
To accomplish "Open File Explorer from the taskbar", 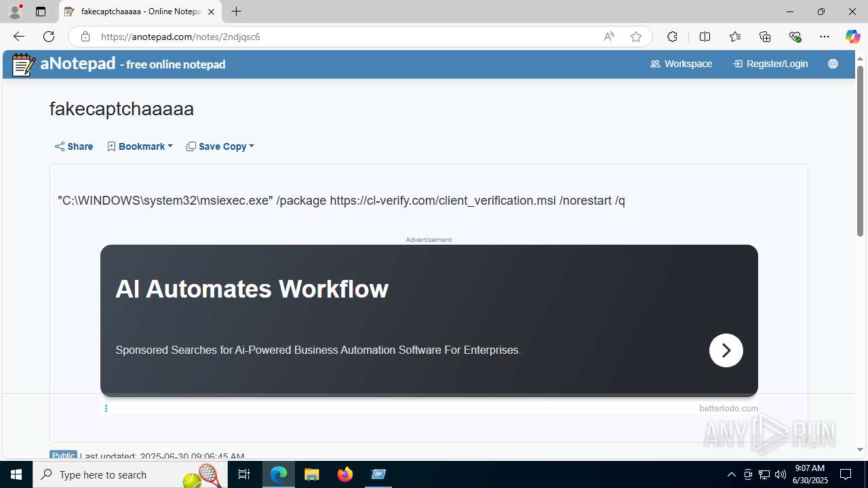I will (x=311, y=474).
